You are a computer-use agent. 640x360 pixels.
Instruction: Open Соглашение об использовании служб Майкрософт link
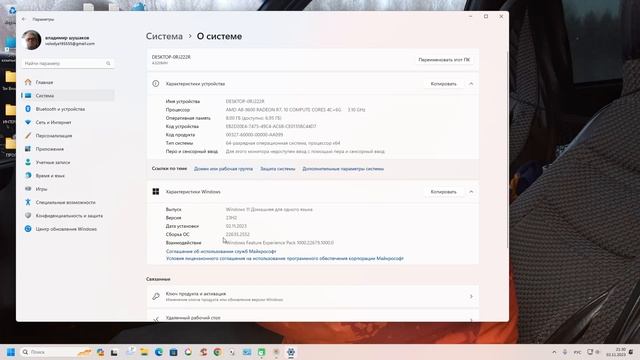221,251
